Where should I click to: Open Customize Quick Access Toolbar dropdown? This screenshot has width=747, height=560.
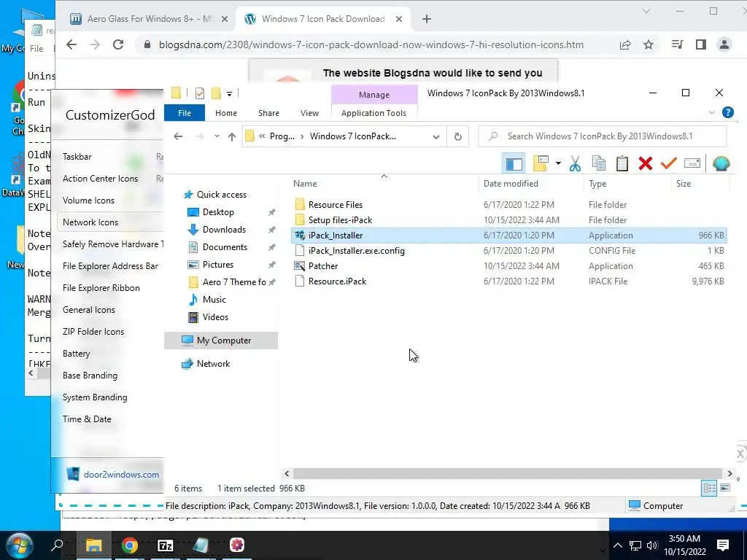[229, 94]
